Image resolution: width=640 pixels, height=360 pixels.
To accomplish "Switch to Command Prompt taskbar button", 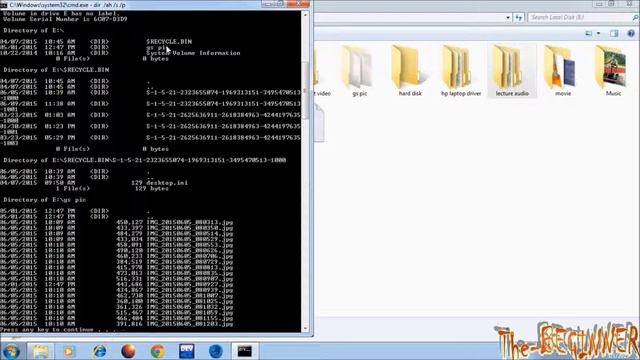I will 244,351.
